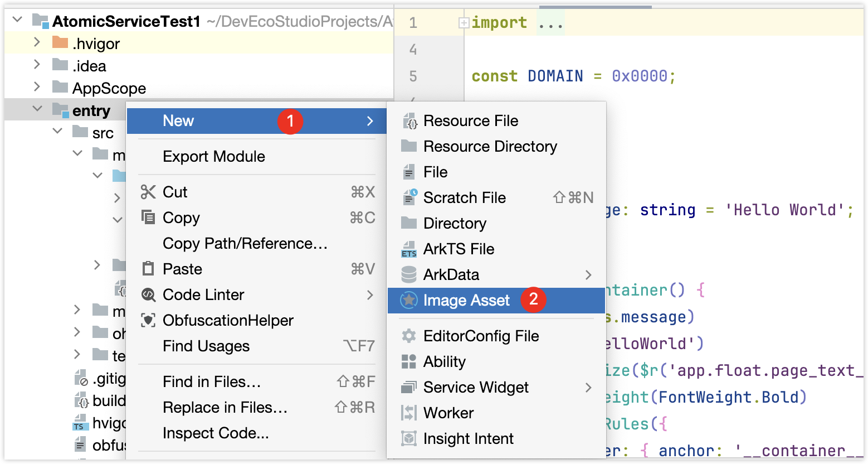The image size is (868, 464).
Task: Click the Ability grid icon
Action: (x=409, y=361)
